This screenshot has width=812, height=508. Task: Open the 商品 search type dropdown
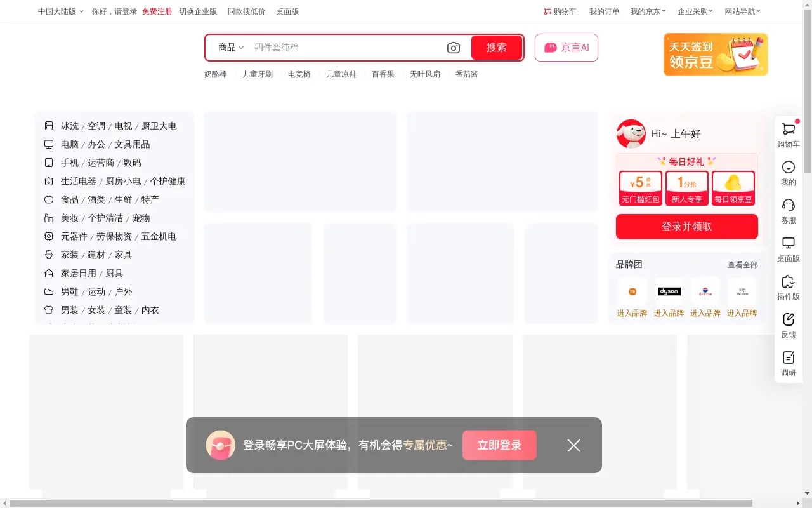(x=231, y=48)
